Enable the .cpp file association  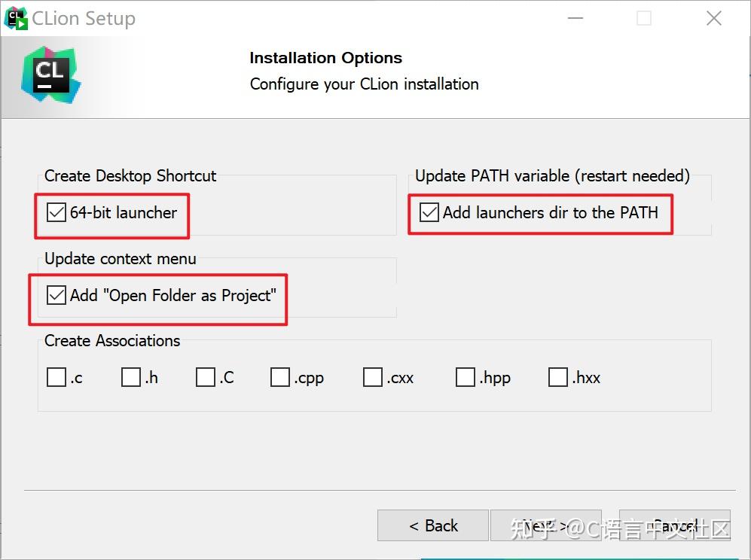click(280, 377)
